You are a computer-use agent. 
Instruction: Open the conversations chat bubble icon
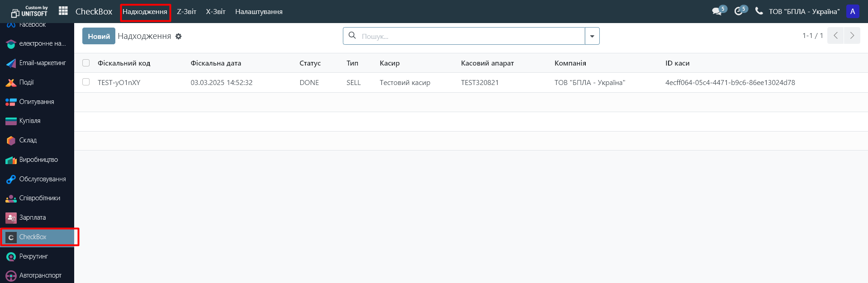(x=716, y=11)
